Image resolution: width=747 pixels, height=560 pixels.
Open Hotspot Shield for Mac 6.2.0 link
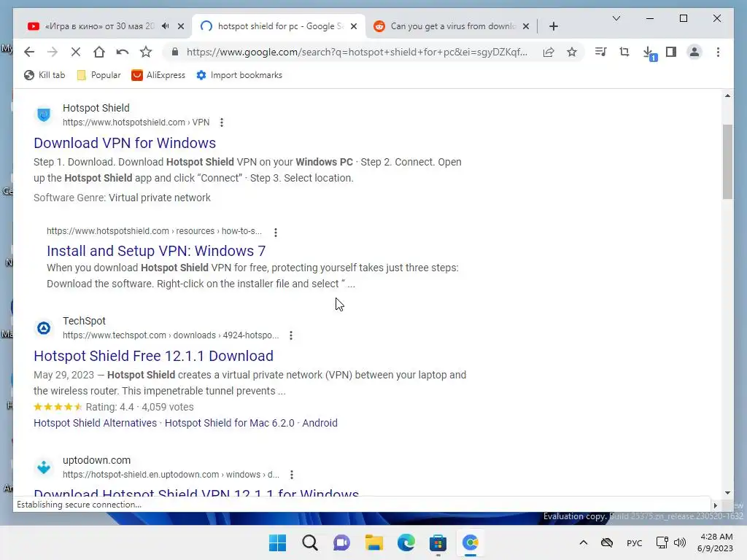click(230, 423)
